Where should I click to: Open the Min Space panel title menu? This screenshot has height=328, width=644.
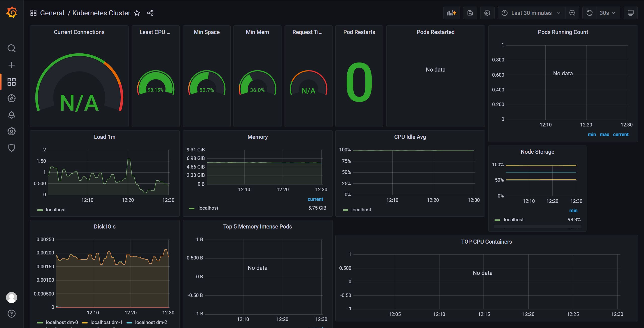207,32
